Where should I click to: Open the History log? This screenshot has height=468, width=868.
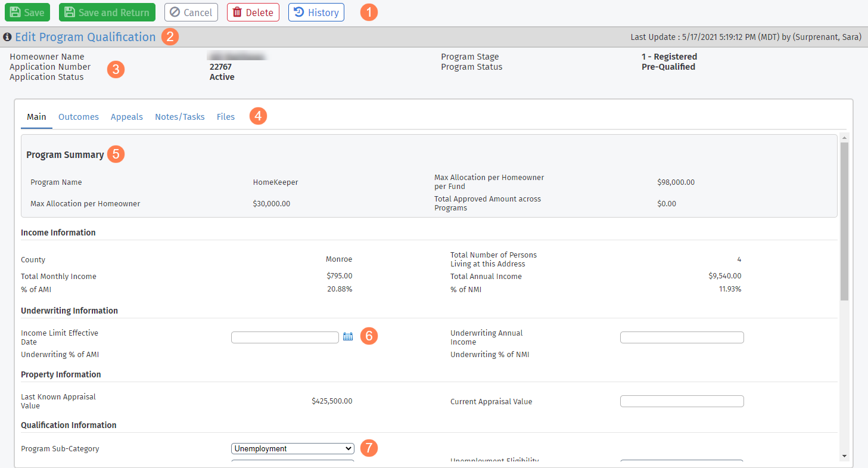pyautogui.click(x=316, y=13)
